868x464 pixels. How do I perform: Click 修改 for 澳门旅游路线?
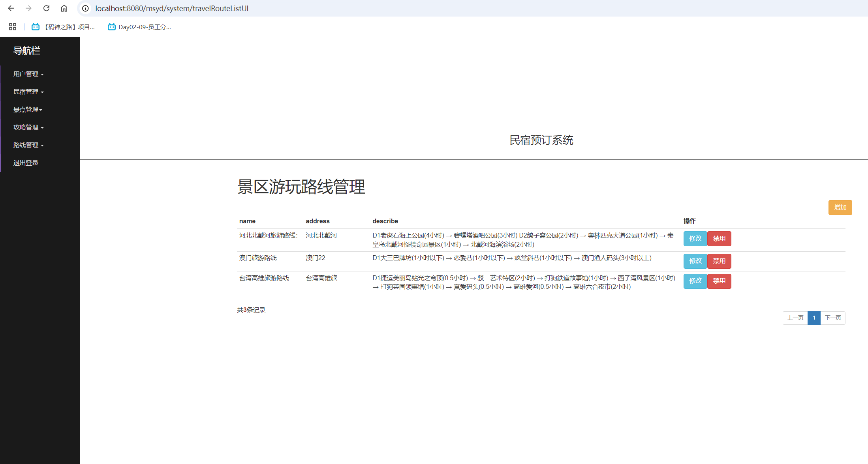click(695, 261)
